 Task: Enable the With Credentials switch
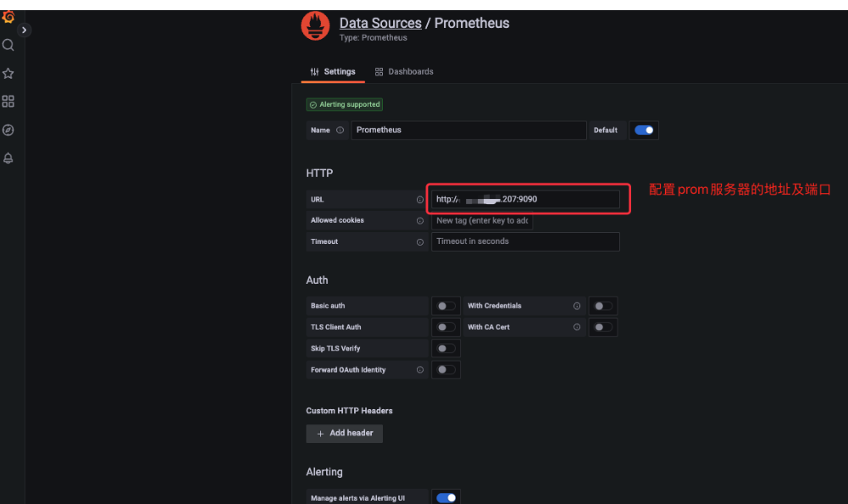click(603, 306)
